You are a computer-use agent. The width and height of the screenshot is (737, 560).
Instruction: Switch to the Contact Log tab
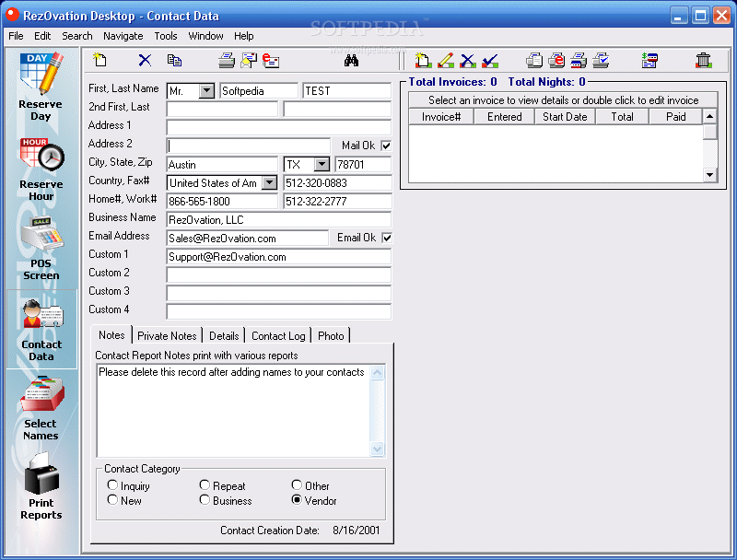click(x=278, y=336)
